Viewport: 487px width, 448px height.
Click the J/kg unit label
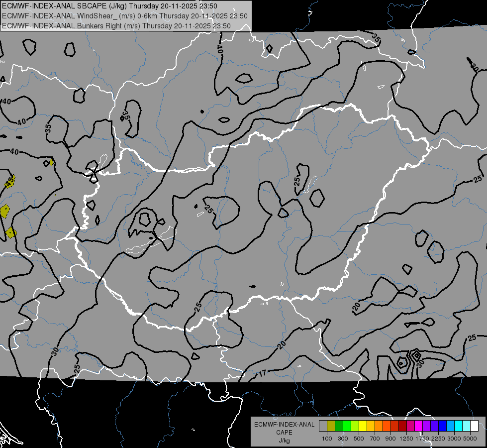(x=284, y=441)
